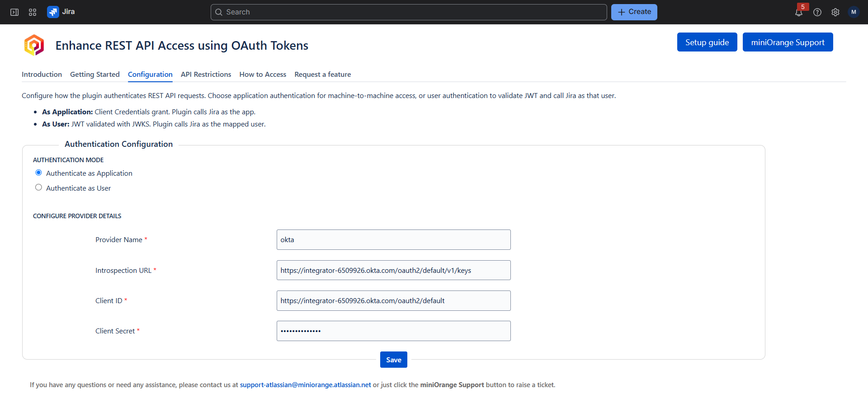Toggle the Jira sidebar panel icon
Viewport: 868px width, 412px height.
[14, 12]
